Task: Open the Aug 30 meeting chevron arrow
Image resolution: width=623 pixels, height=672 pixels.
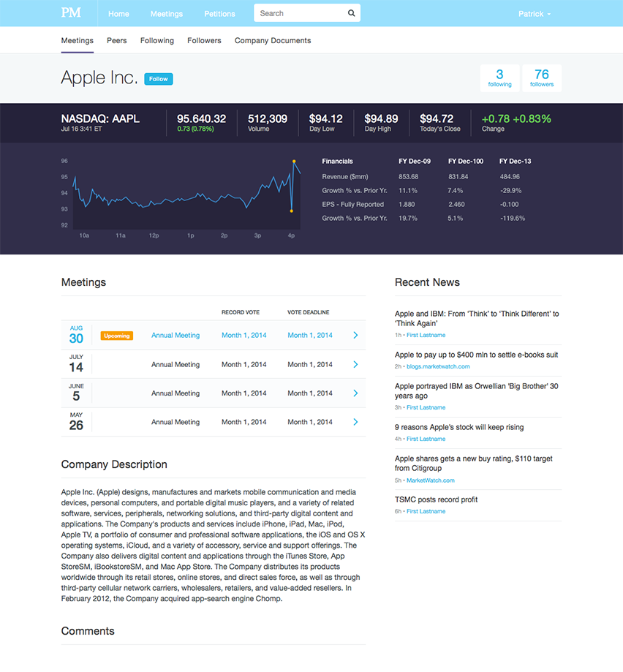Action: [x=355, y=336]
